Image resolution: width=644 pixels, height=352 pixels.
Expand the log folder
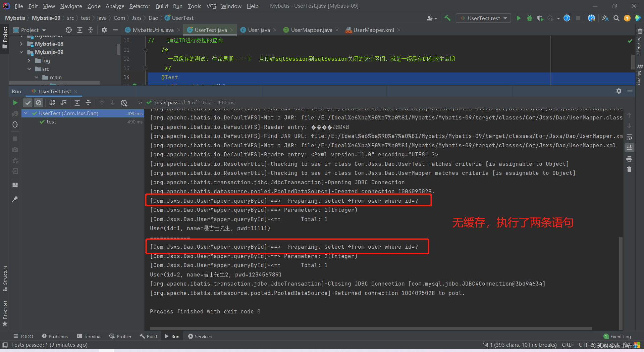[x=29, y=60]
